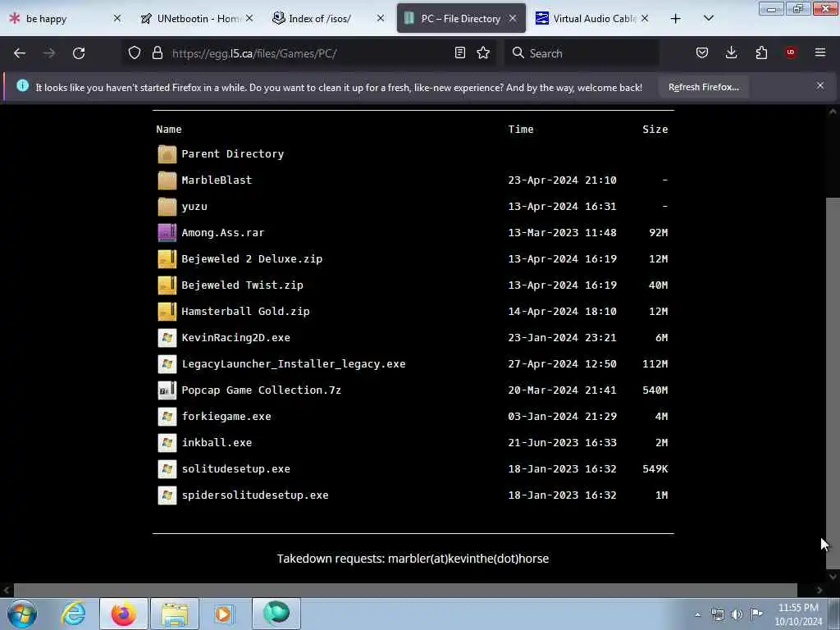Open Windows Explorer from the taskbar
The width and height of the screenshot is (840, 630).
tap(175, 614)
